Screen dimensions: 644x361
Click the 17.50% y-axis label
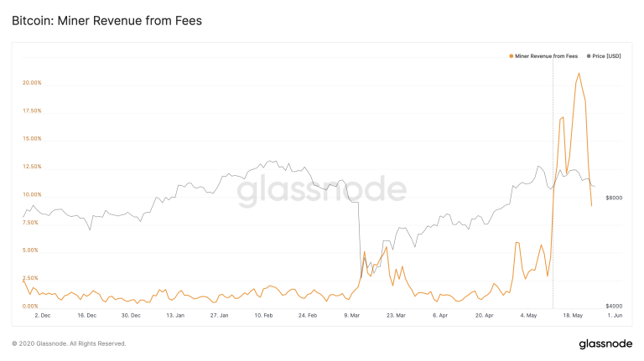point(32,111)
